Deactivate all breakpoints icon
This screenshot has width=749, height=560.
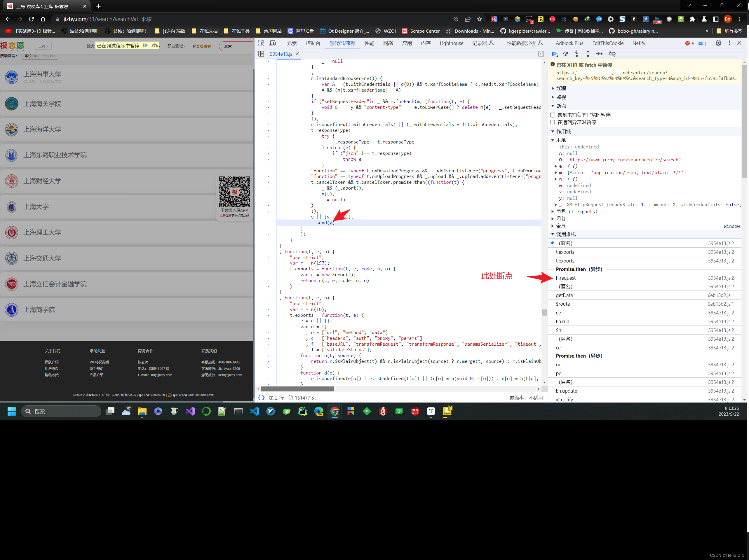point(612,54)
